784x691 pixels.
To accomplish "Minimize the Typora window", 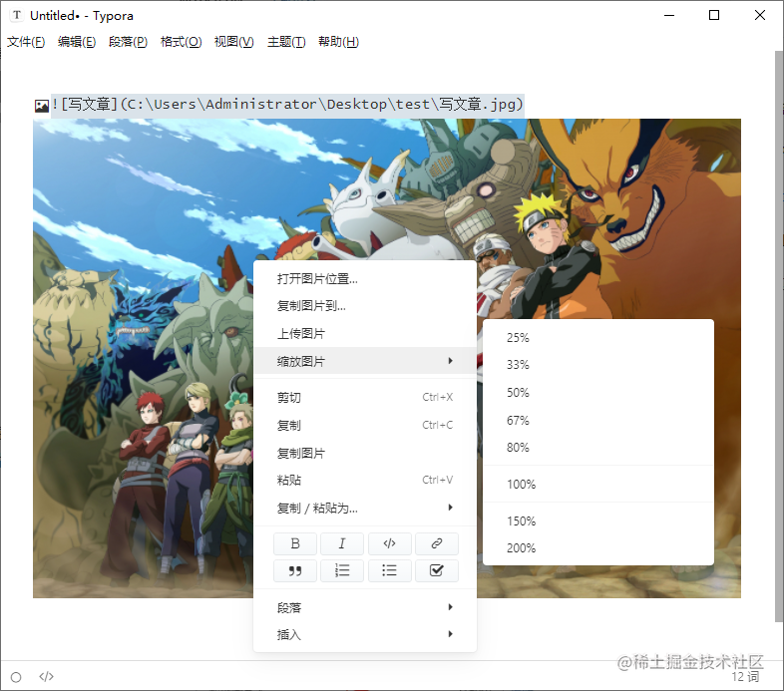I will pos(669,16).
